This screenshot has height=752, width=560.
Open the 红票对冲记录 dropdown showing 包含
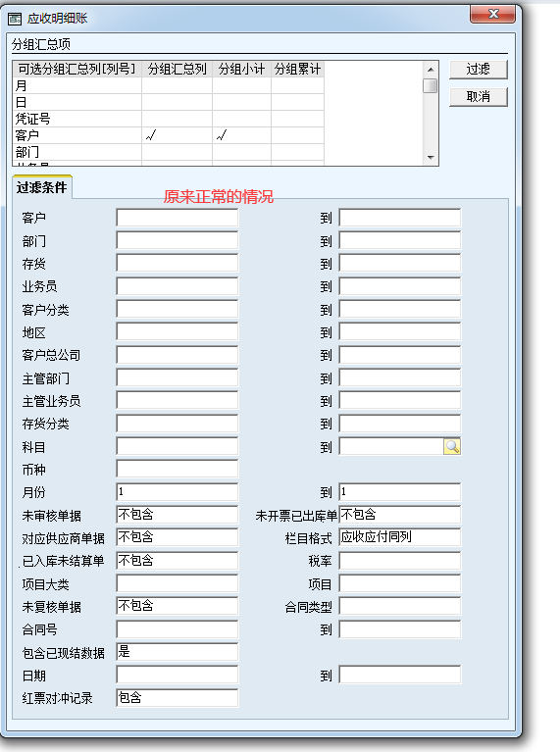(x=178, y=697)
